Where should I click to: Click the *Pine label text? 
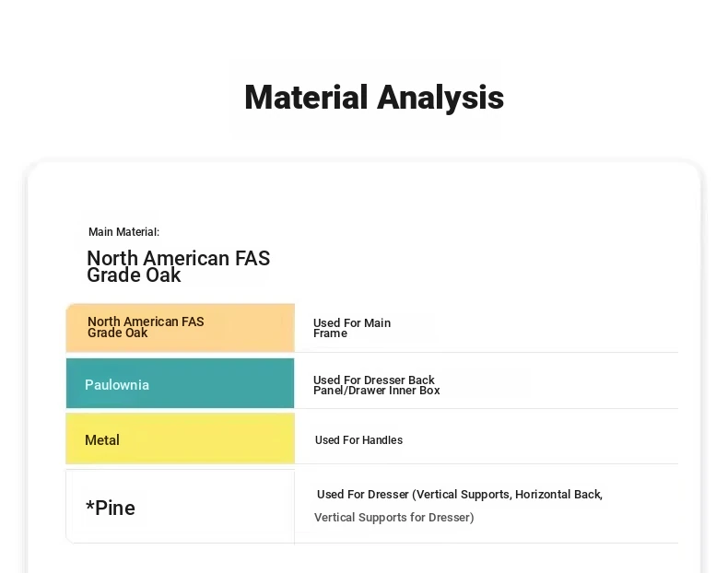click(111, 508)
